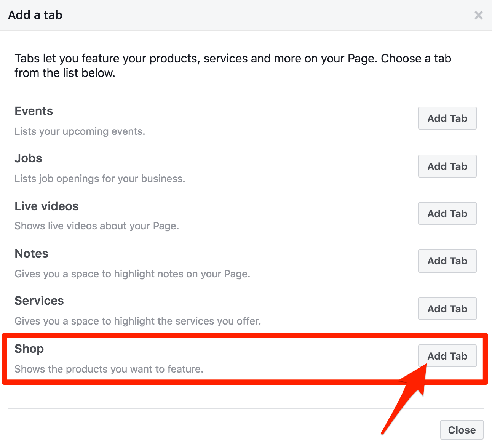Click "Lists job openings for your business" text
This screenshot has width=492, height=448.
(100, 179)
